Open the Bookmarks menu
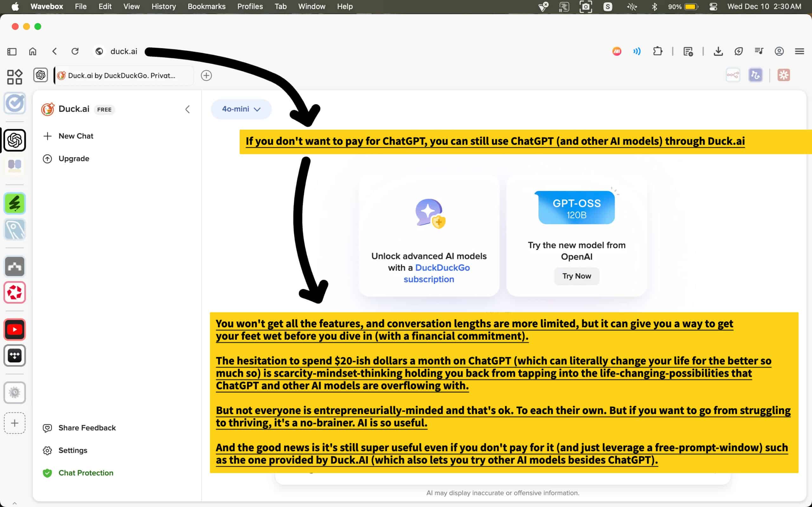Screen dimensions: 812x507 coord(206,6)
